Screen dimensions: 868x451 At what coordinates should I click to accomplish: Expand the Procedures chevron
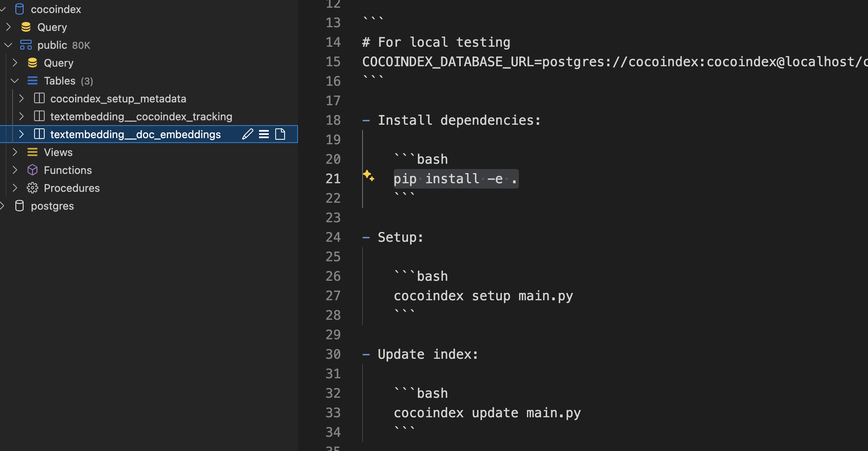15,188
